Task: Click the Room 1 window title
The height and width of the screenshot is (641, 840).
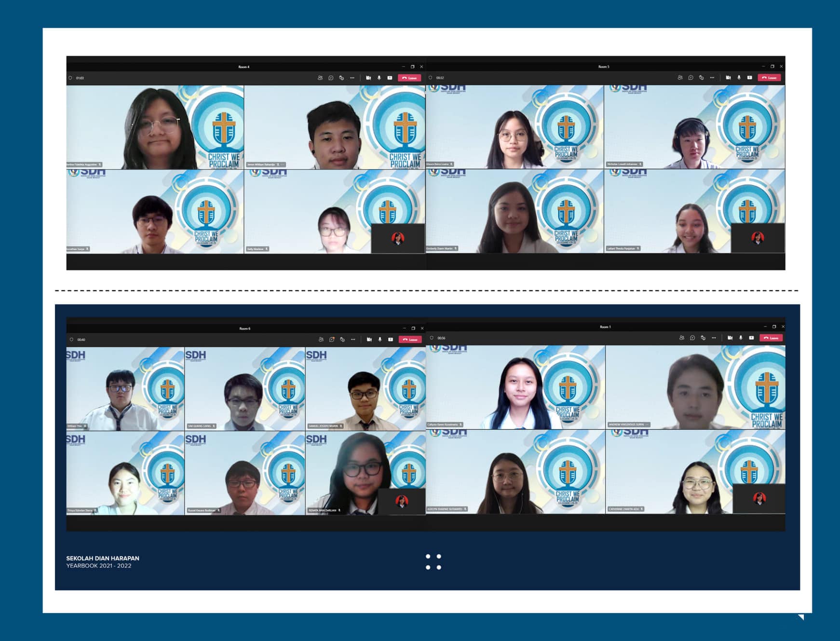Action: tap(605, 327)
